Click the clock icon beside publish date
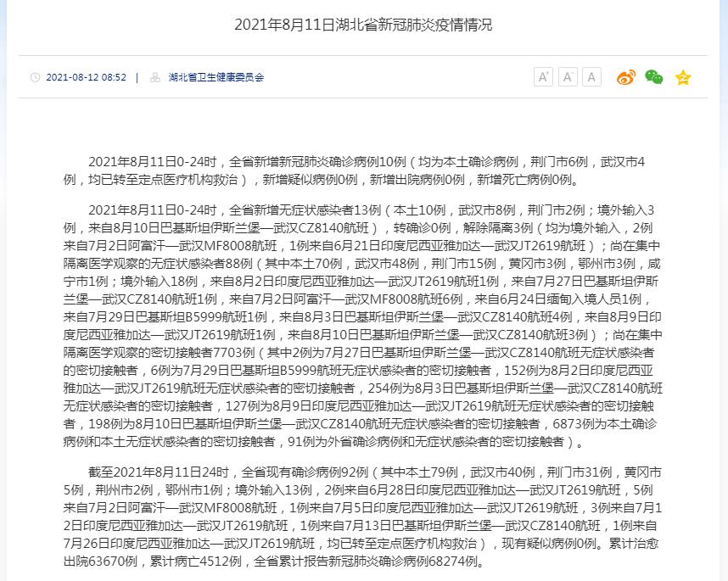 tap(35, 77)
